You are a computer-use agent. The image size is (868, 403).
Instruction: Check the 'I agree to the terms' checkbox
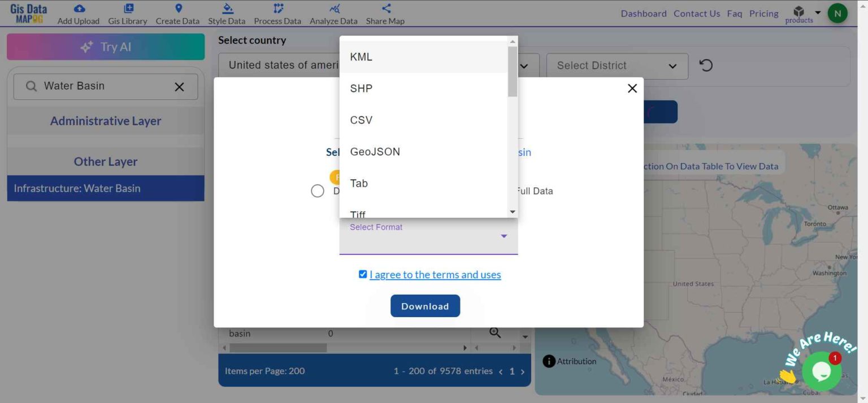(363, 274)
